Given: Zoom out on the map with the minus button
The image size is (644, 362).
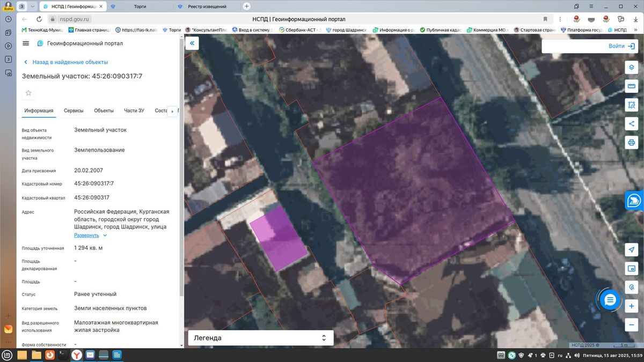Looking at the screenshot, I should 632,324.
